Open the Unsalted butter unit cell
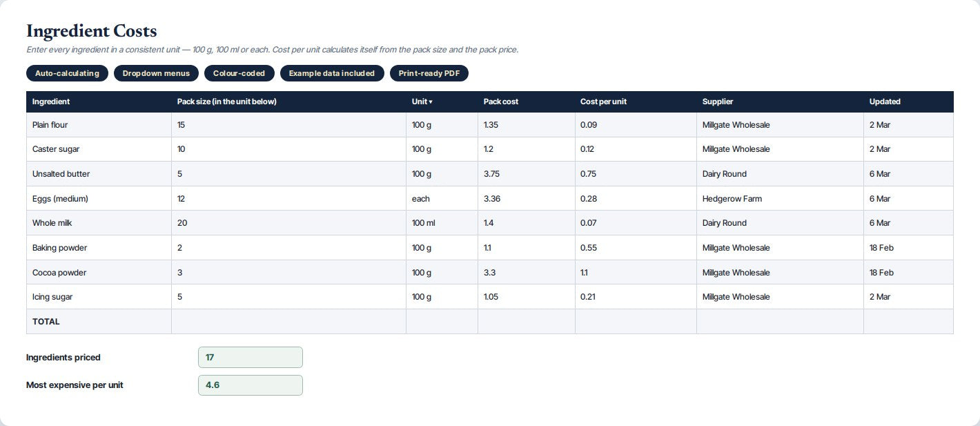Screen dimensions: 980x426 442,174
